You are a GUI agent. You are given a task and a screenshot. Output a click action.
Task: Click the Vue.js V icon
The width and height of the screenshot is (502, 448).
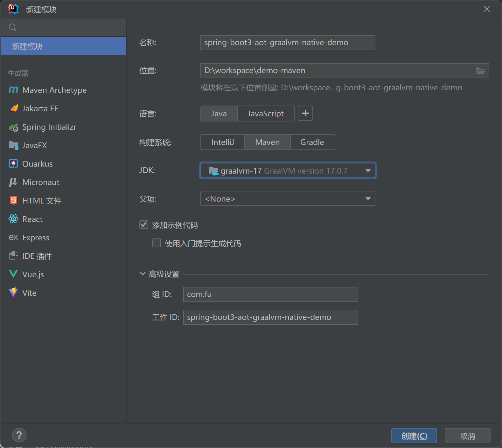pos(13,274)
